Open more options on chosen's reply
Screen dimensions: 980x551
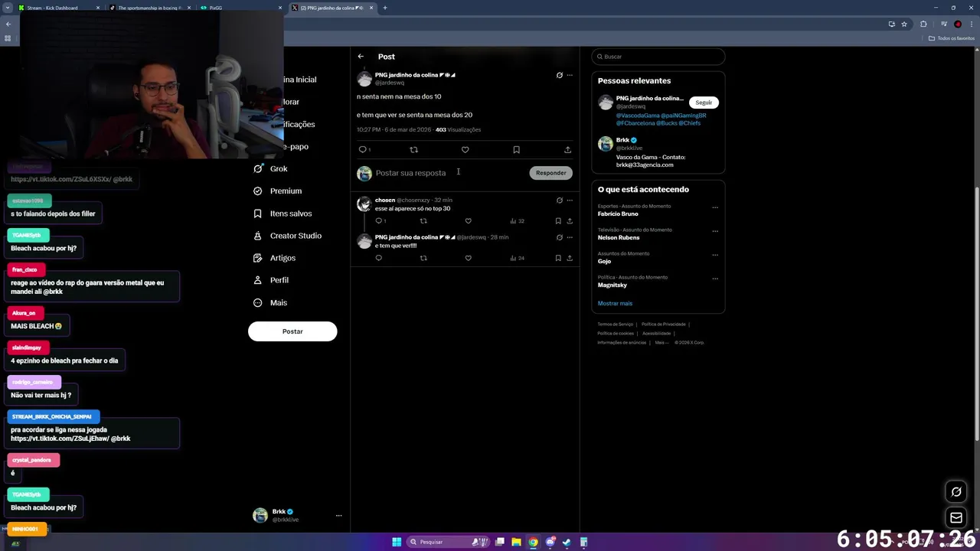[570, 201]
